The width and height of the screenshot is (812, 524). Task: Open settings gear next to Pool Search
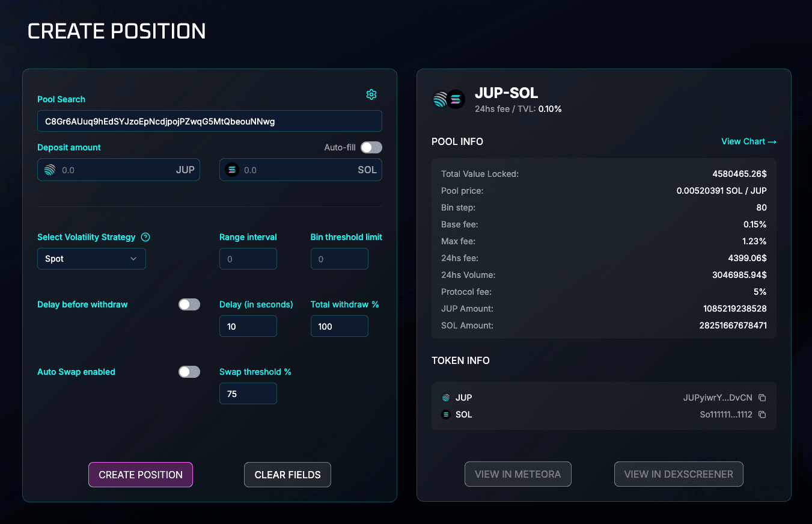(x=371, y=94)
